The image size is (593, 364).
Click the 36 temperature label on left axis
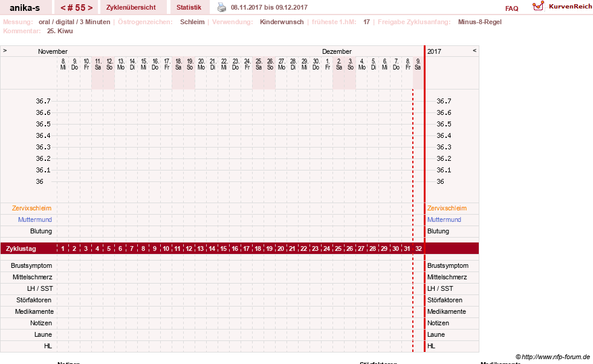point(39,181)
